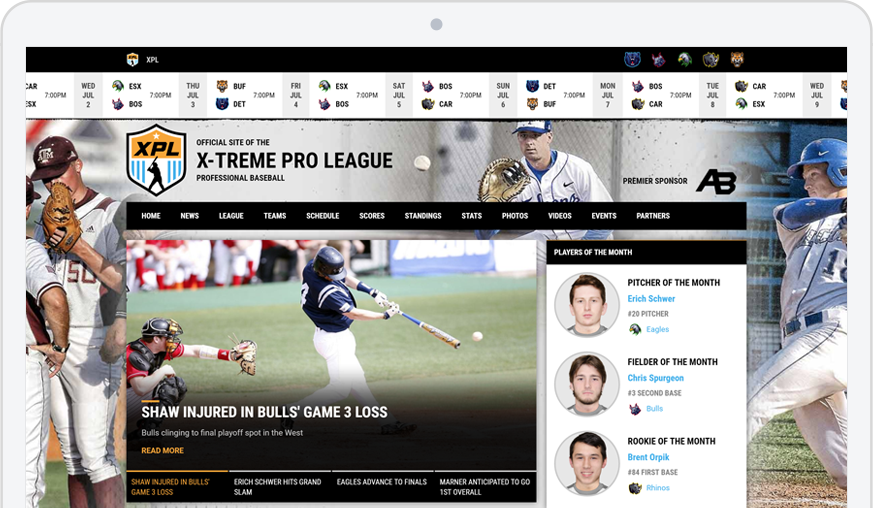This screenshot has width=873, height=508.
Task: Click BUF tiger icon in Thu Jul 3 game
Action: coord(222,86)
